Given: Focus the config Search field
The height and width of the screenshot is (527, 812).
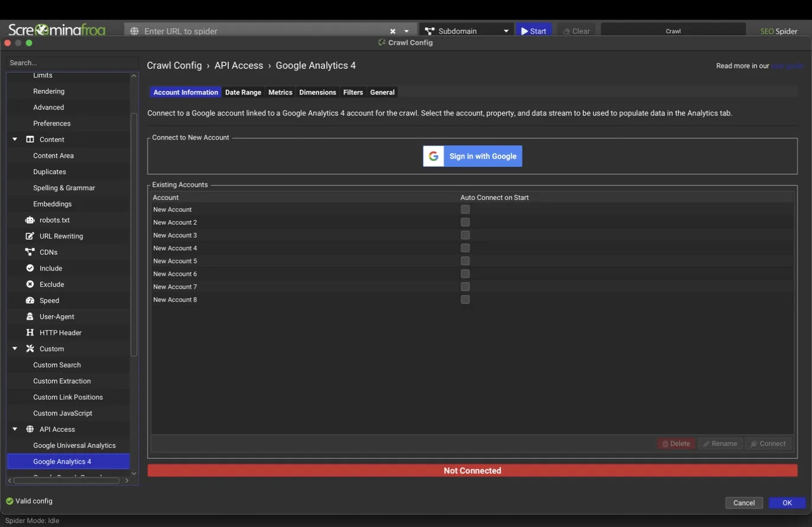Looking at the screenshot, I should click(72, 63).
